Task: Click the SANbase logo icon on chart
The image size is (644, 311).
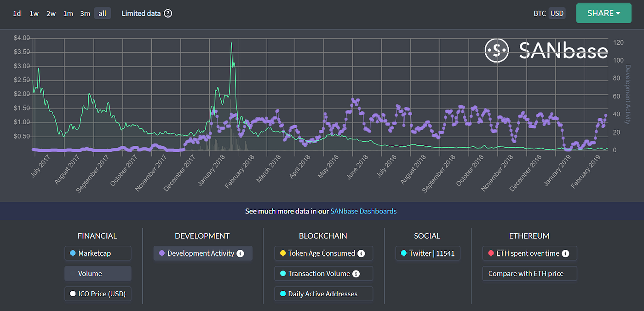Action: coord(497,50)
